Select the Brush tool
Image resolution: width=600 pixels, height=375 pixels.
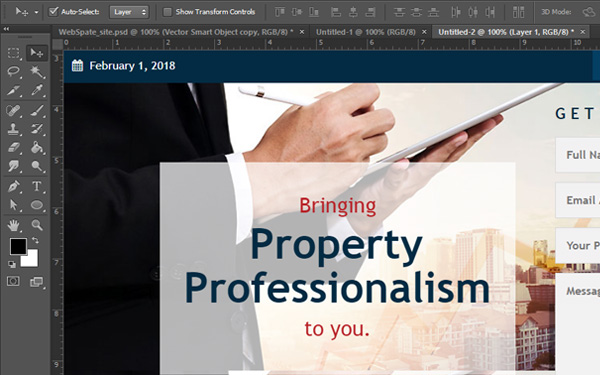pos(37,111)
